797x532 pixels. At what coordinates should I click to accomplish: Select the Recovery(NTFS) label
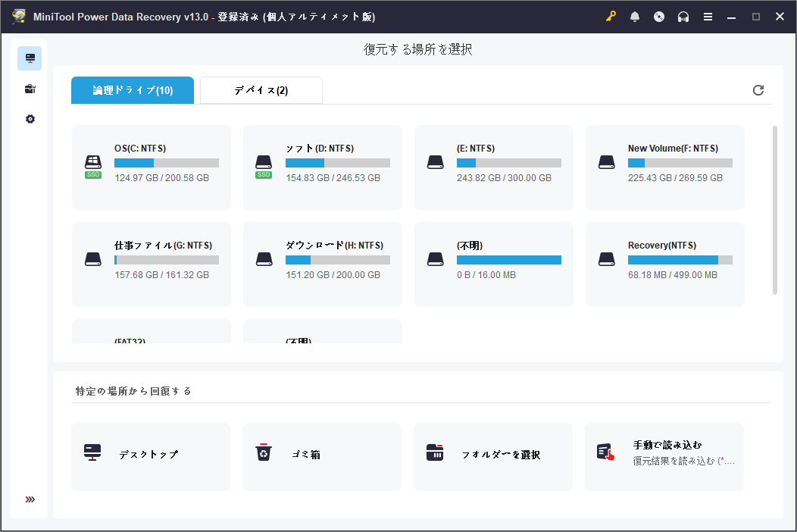click(x=662, y=246)
